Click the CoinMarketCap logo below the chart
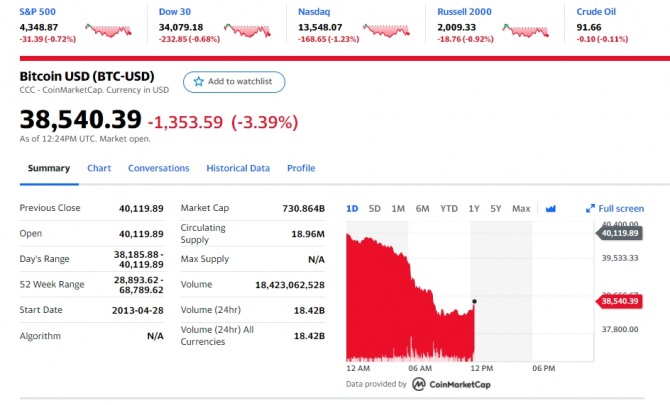This screenshot has width=670, height=405. [x=419, y=384]
